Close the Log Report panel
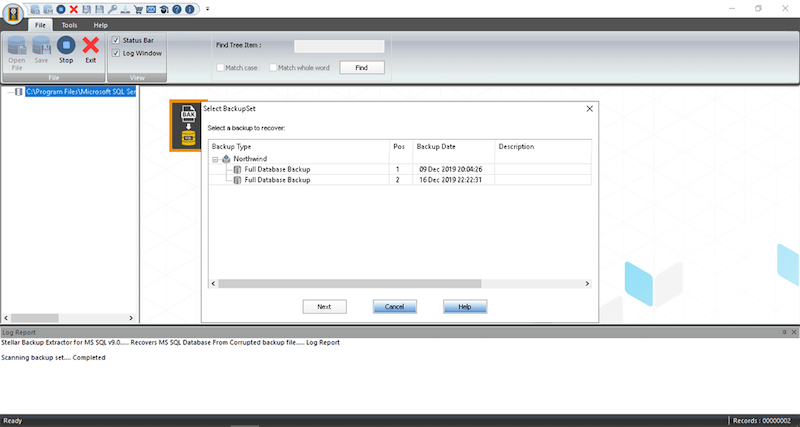This screenshot has width=800, height=427. point(794,332)
